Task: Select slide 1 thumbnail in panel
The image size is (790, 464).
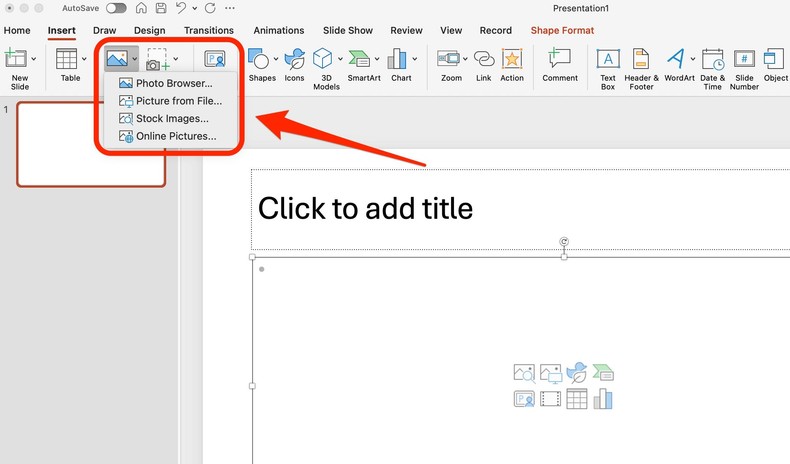Action: pos(91,145)
